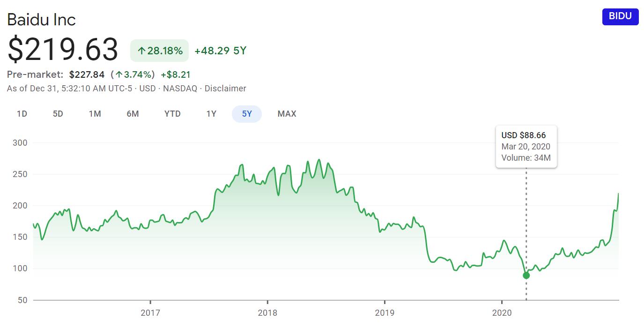This screenshot has height=334, width=644.
Task: Click the 2018 x-axis year label
Action: pos(267,312)
